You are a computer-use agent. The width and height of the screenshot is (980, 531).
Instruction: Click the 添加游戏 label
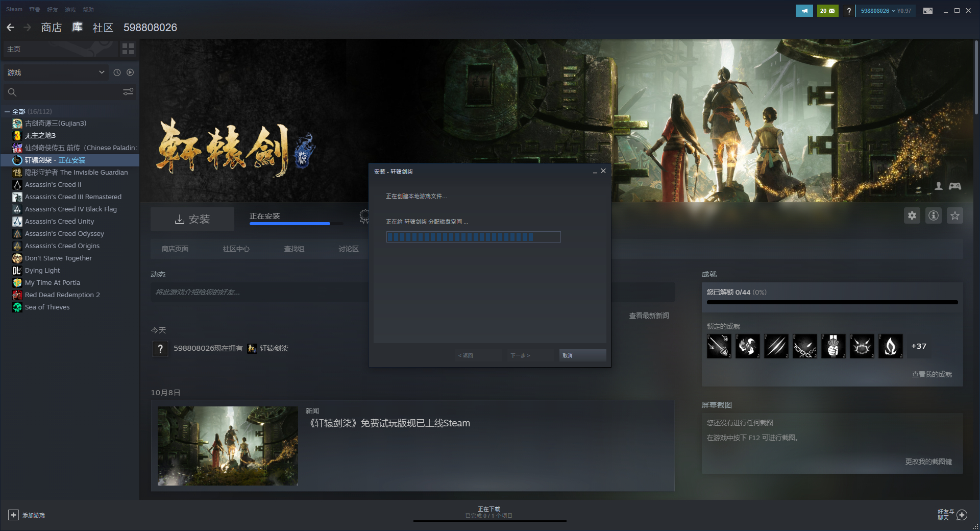pos(34,515)
